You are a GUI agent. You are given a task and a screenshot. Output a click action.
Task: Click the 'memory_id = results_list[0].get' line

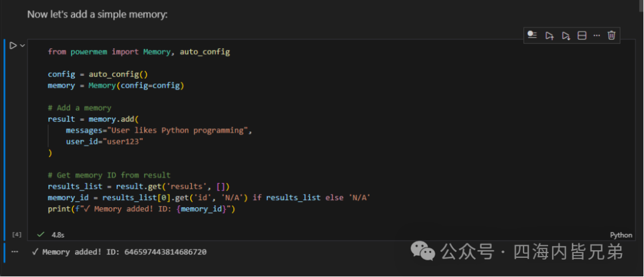click(209, 198)
